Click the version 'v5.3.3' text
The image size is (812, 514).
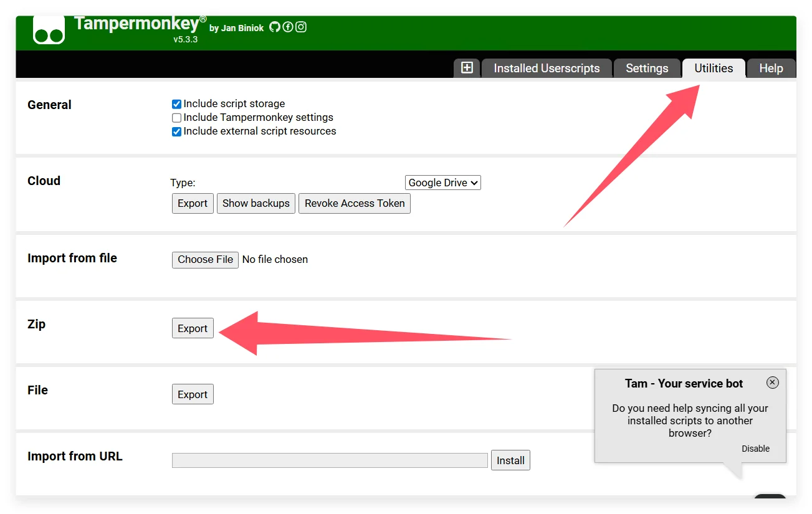186,39
